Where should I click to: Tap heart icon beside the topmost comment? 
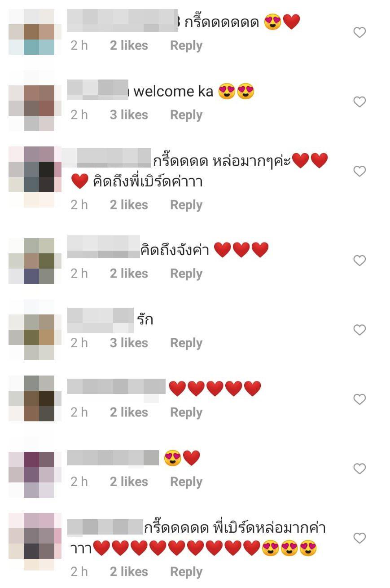click(360, 32)
